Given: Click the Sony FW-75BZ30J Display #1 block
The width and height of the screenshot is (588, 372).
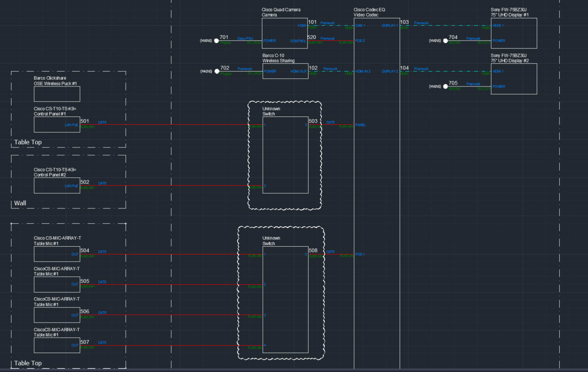Looking at the screenshot, I should pyautogui.click(x=514, y=32).
